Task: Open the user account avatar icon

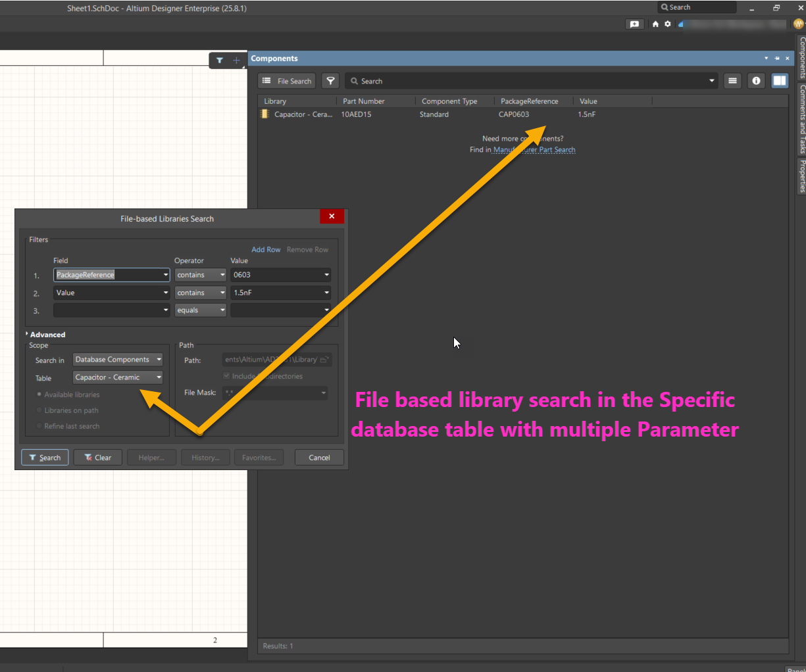Action: coord(799,24)
